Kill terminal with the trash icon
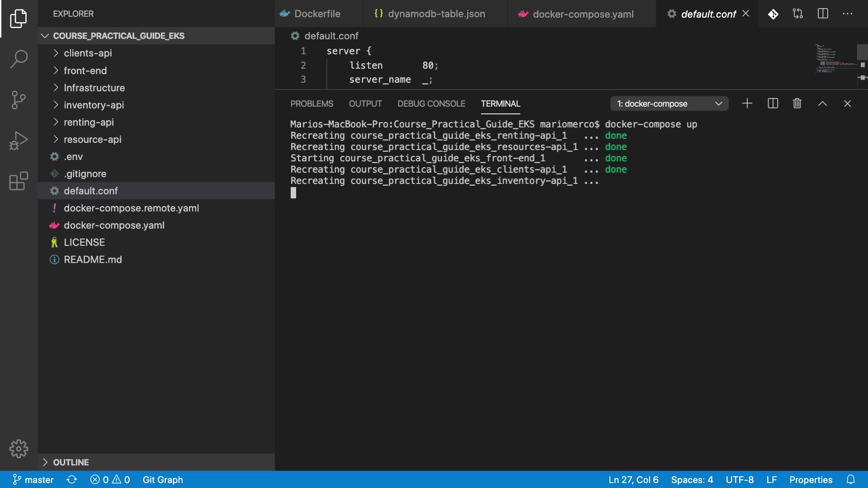 pyautogui.click(x=797, y=103)
